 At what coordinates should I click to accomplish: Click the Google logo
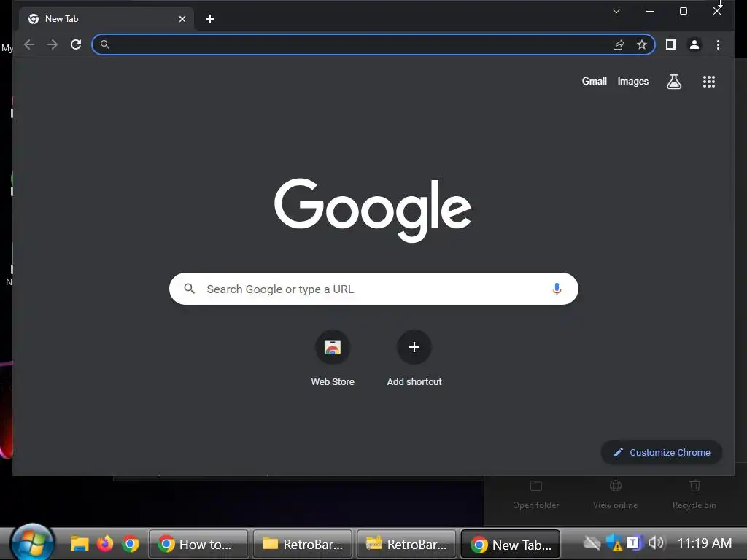373,209
